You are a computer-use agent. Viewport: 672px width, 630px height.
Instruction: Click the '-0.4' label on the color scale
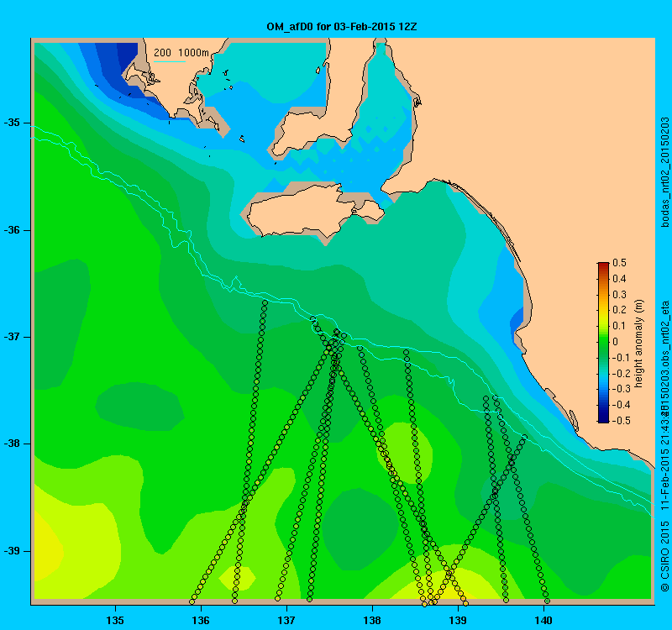tap(621, 405)
